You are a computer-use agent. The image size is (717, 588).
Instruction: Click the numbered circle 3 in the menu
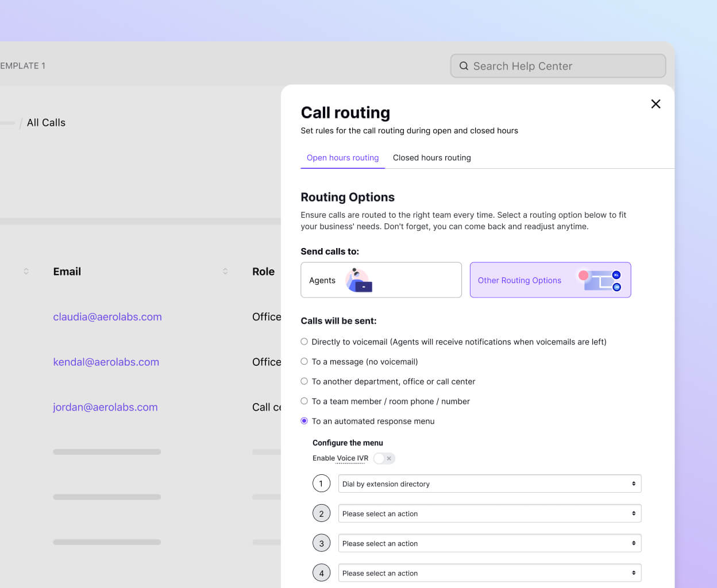(321, 543)
